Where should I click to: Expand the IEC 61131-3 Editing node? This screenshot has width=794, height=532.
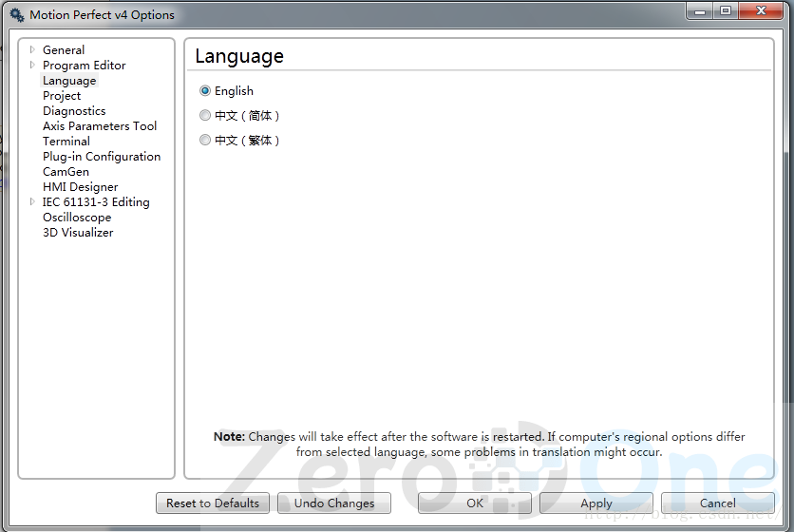pyautogui.click(x=32, y=201)
